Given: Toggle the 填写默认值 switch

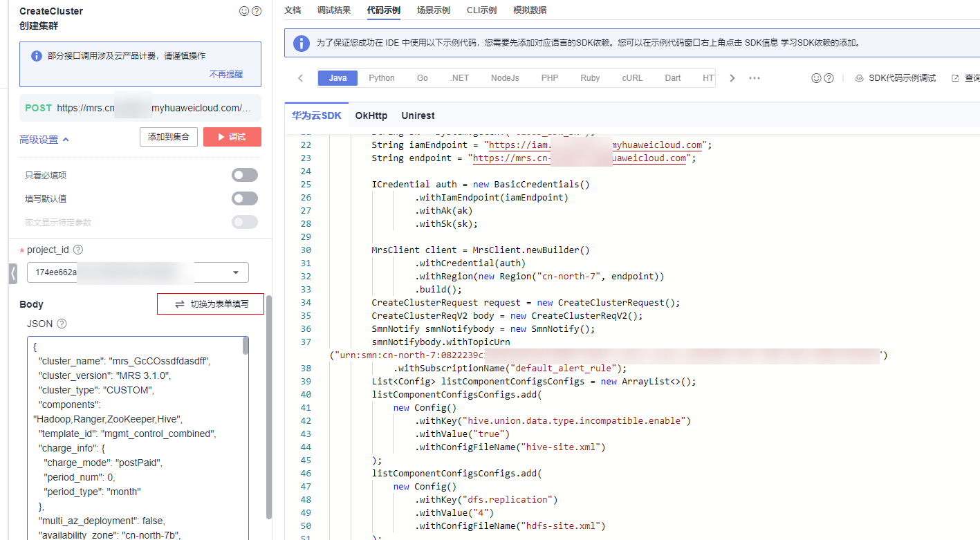Looking at the screenshot, I should (x=245, y=198).
